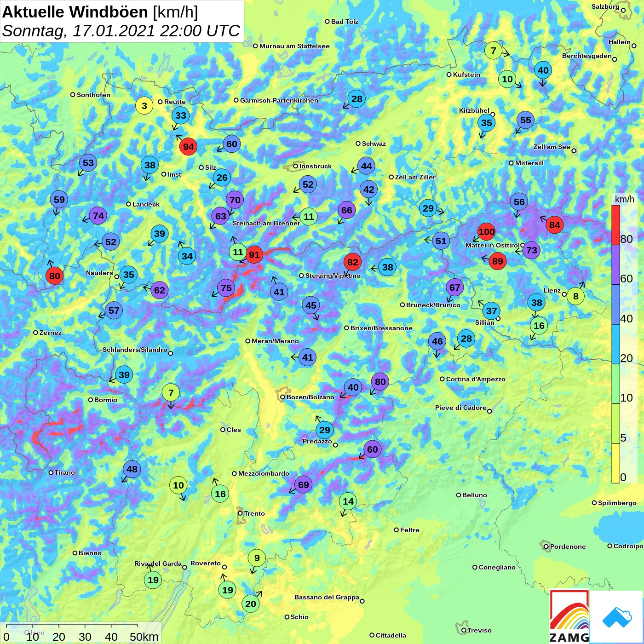Click the green 10–20 legend band
The image size is (644, 644).
615,384
